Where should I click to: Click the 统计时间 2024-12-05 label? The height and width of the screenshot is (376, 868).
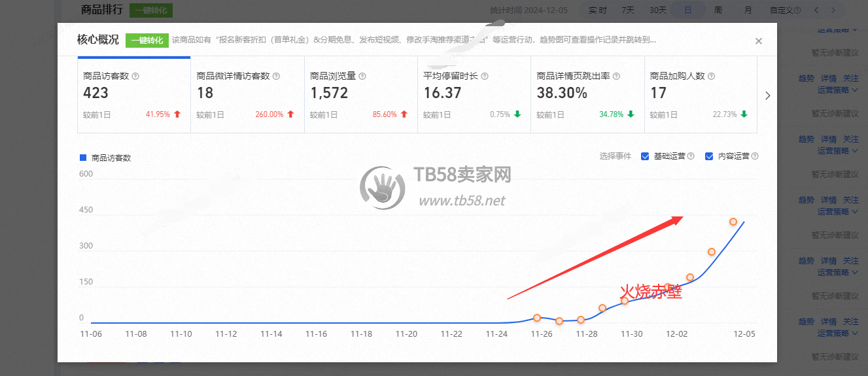(529, 10)
